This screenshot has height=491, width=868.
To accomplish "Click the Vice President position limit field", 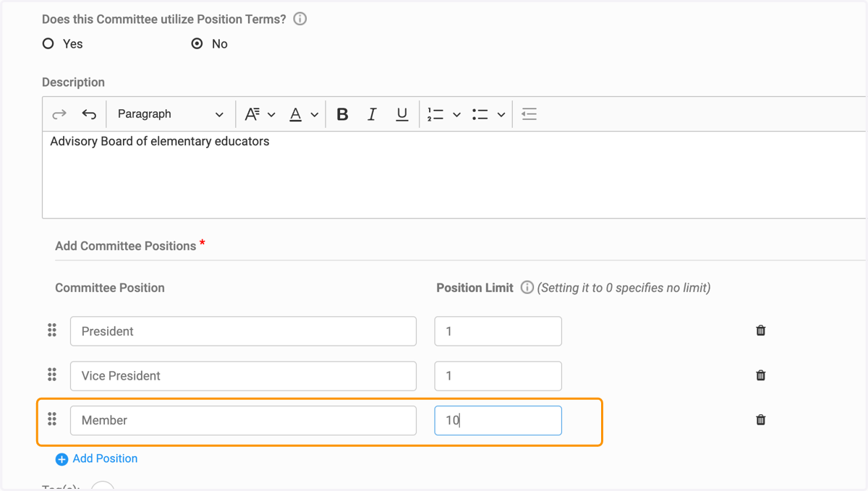I will [498, 376].
